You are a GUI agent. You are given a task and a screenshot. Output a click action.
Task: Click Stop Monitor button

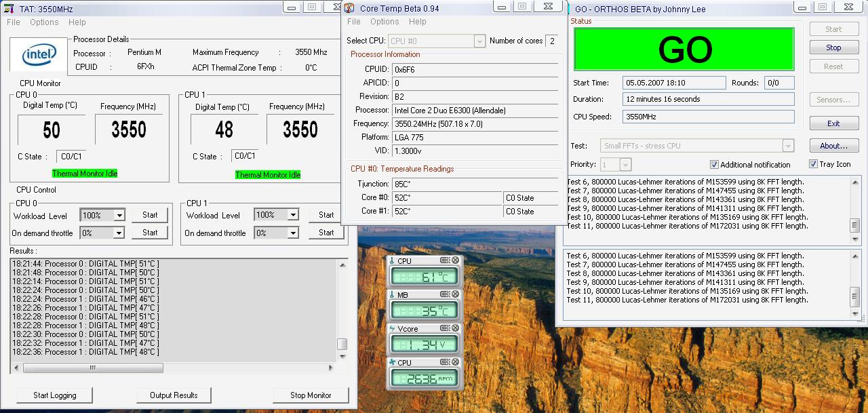point(311,395)
